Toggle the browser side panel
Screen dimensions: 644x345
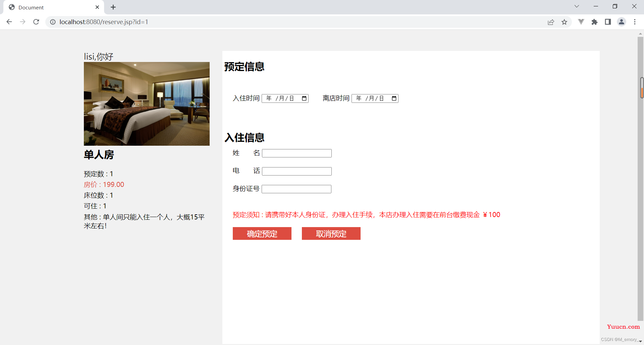[608, 22]
